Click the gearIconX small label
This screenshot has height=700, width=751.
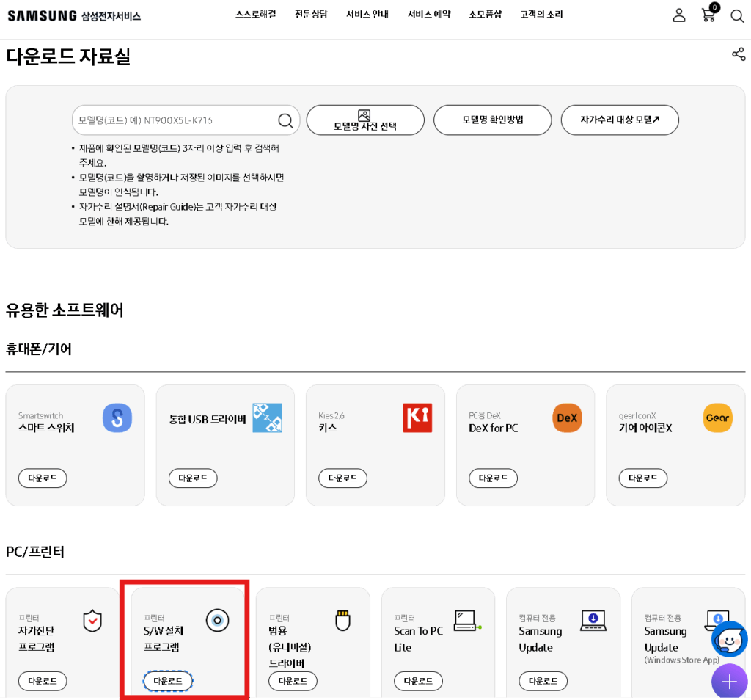(x=637, y=415)
